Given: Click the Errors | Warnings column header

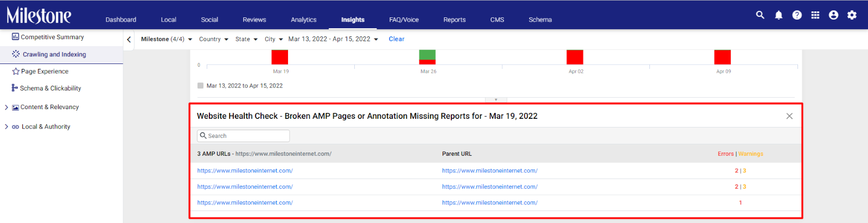Looking at the screenshot, I should point(741,154).
